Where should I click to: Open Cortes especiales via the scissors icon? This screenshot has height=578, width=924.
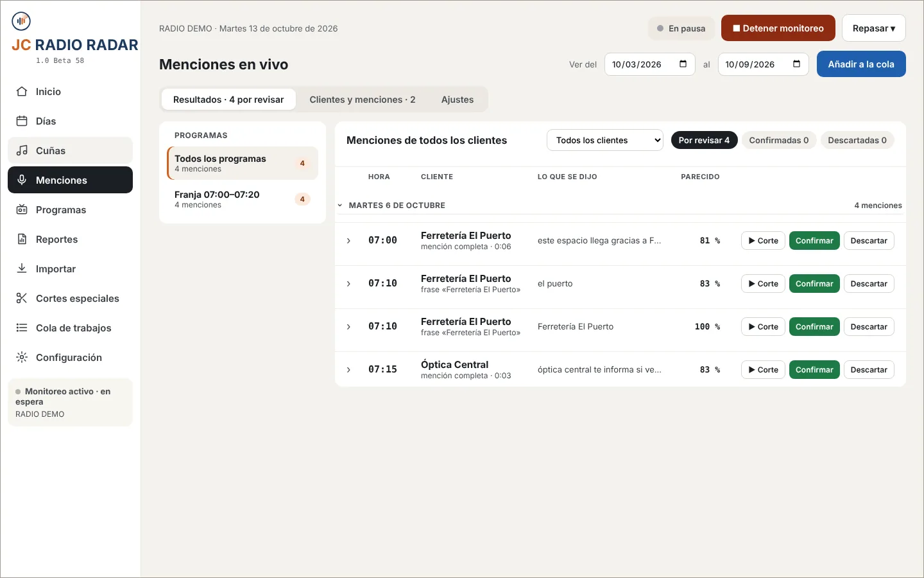click(22, 299)
